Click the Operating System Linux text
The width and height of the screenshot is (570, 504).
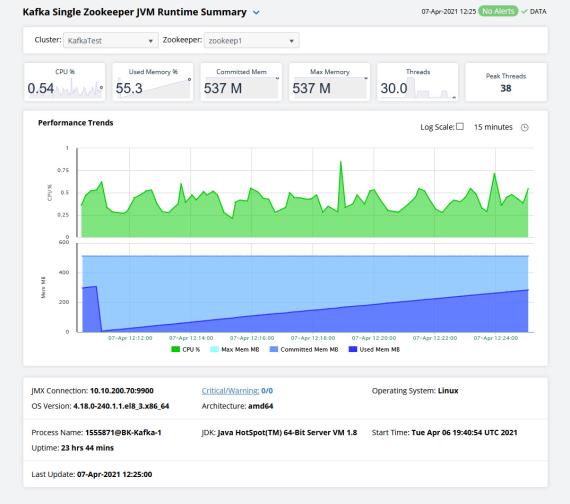(x=415, y=391)
